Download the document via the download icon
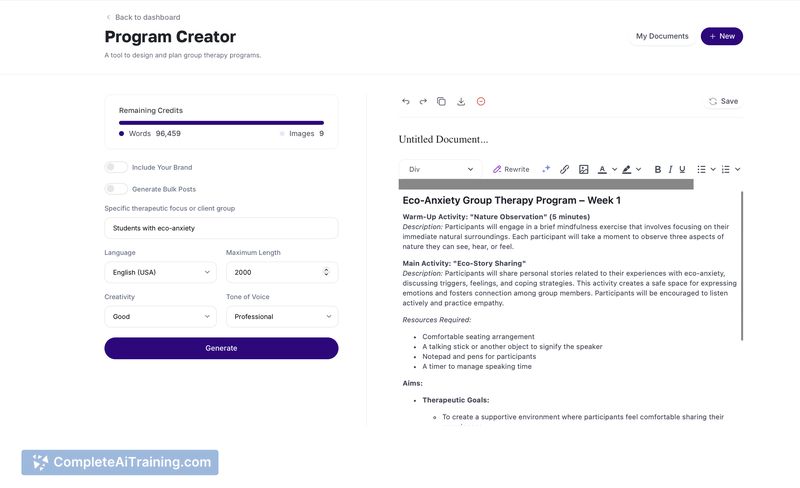800x488 pixels. click(x=461, y=101)
